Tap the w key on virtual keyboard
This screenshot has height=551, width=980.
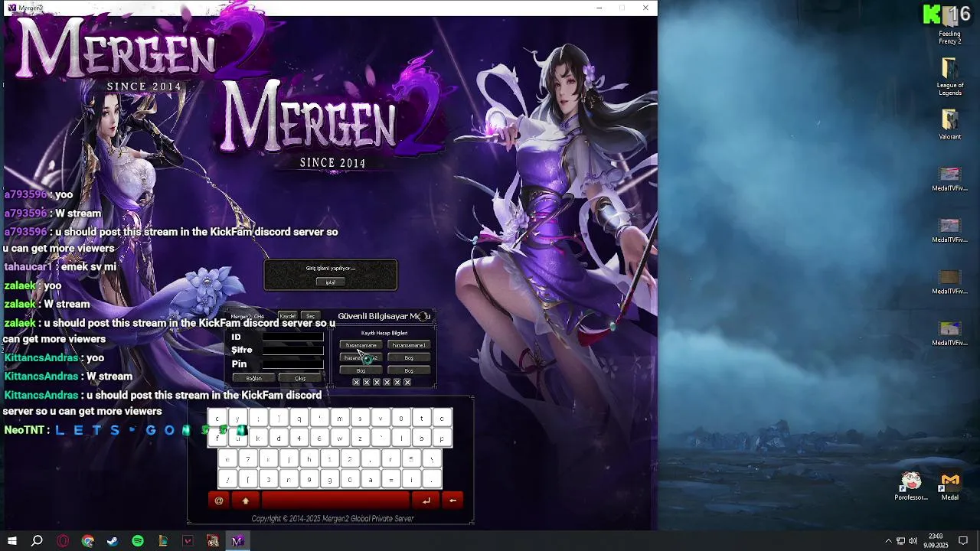(x=340, y=439)
